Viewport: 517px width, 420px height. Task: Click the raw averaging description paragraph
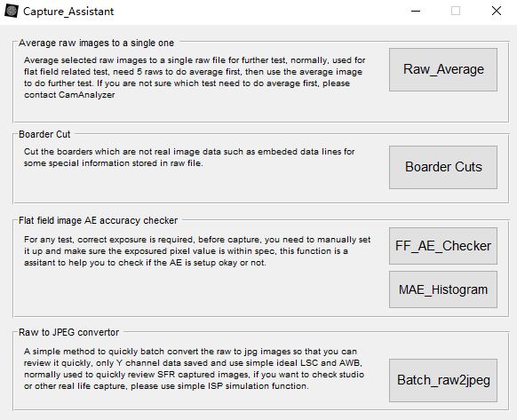(195, 77)
